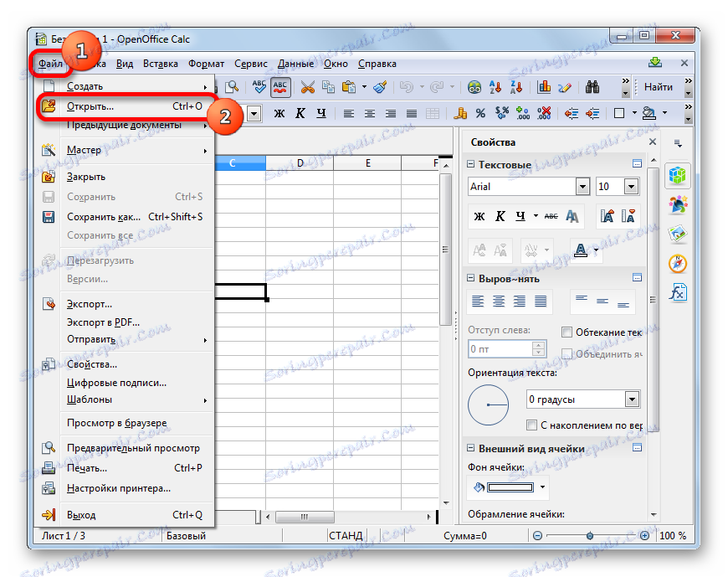Collapse the 'Выров~нять' sidebar section
This screenshot has width=728, height=577.
pos(471,278)
